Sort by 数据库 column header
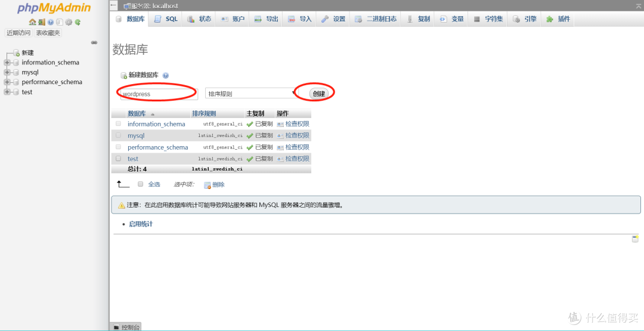The image size is (644, 331). [137, 114]
